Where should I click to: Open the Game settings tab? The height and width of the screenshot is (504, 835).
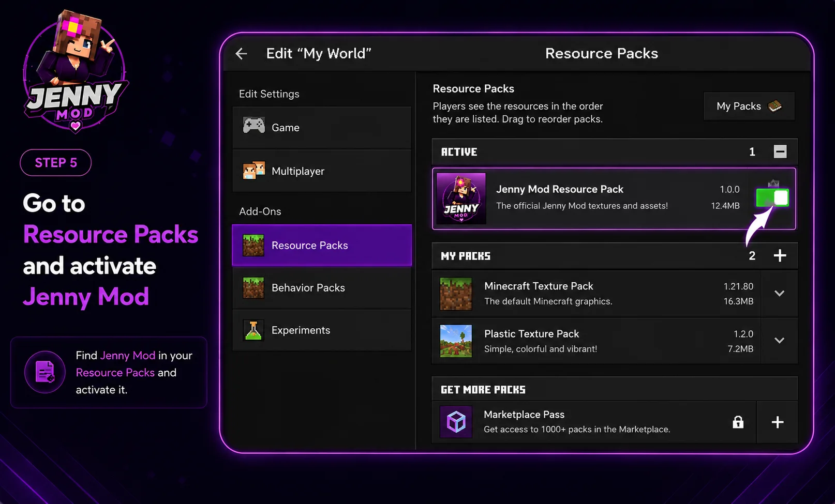coord(322,128)
